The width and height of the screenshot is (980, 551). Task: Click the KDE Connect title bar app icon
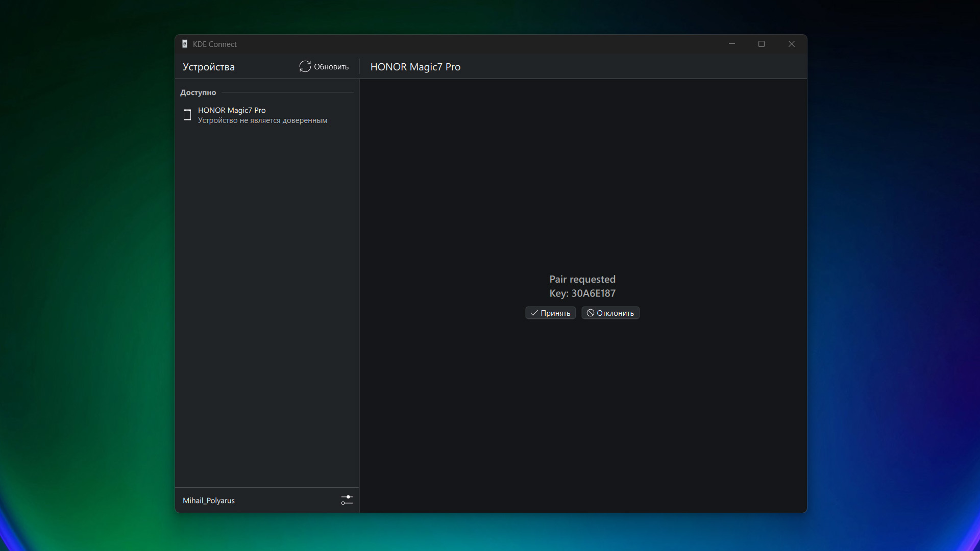coord(185,44)
